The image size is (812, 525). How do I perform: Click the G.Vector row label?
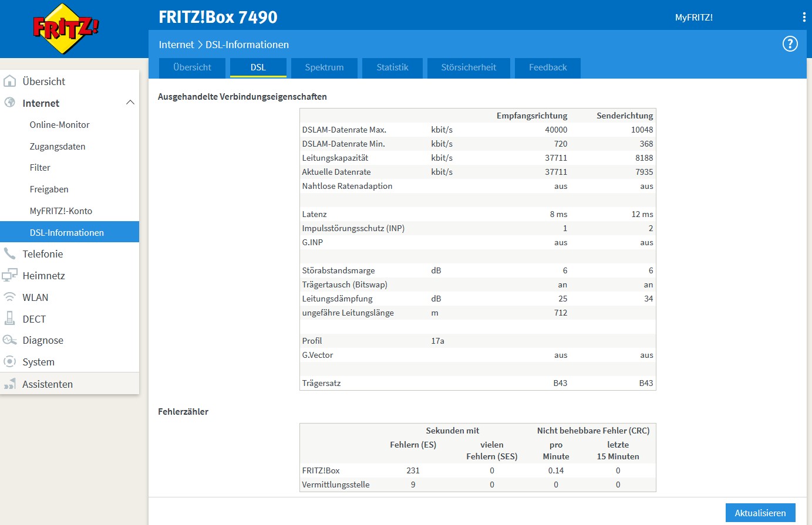click(318, 355)
